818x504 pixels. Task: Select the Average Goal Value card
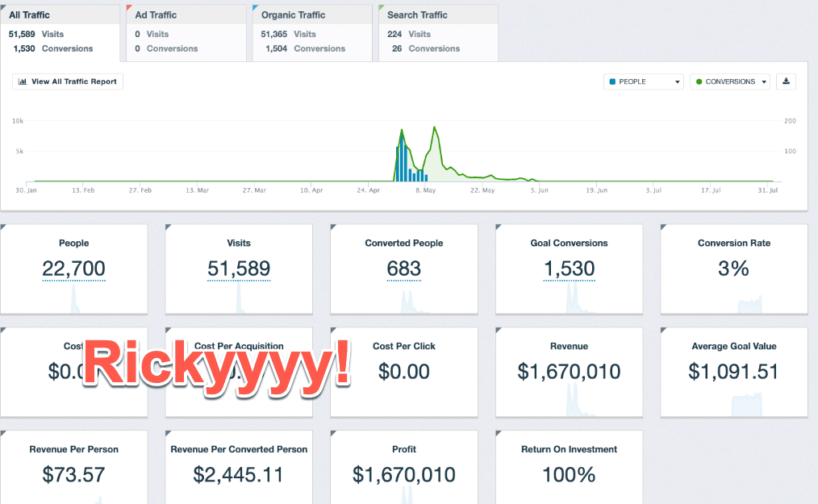pos(734,372)
